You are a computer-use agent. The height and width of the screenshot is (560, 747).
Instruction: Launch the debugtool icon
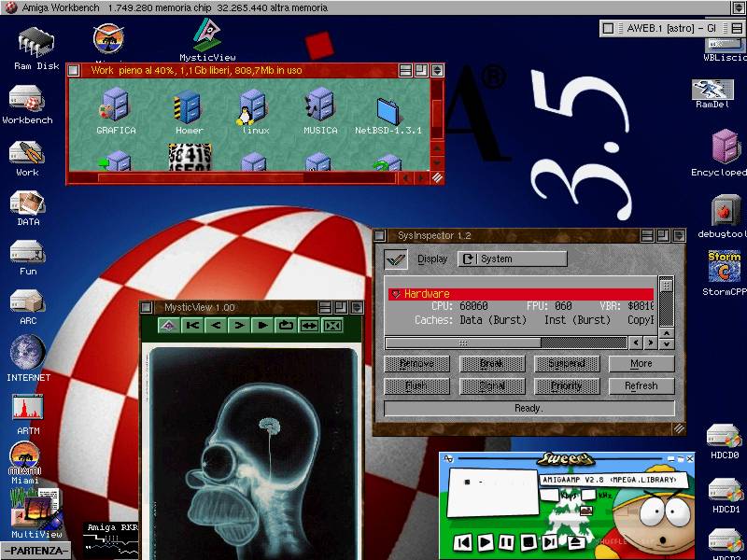pyautogui.click(x=726, y=210)
